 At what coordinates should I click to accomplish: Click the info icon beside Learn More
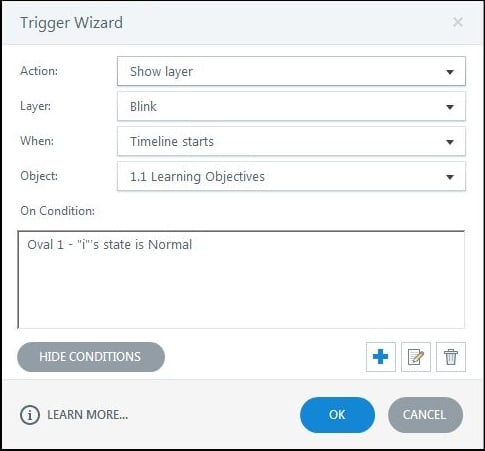click(30, 415)
